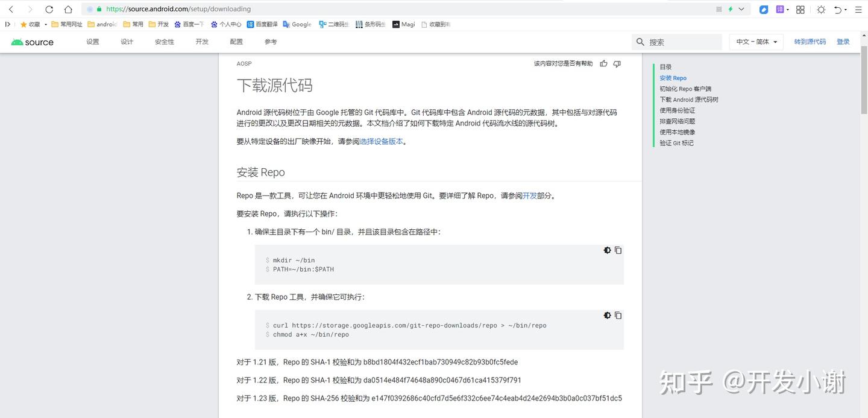Expand the 收藏 bookmarks dropdown arrow

45,24
